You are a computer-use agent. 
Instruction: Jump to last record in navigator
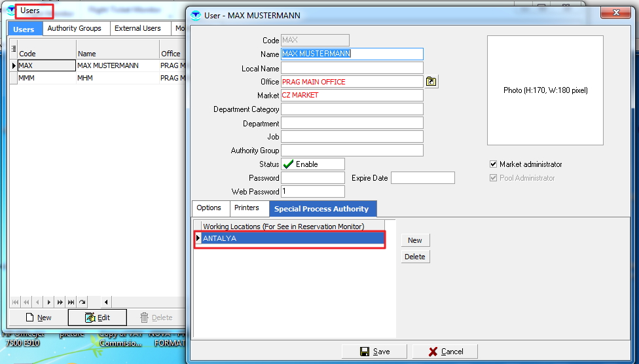(x=71, y=302)
